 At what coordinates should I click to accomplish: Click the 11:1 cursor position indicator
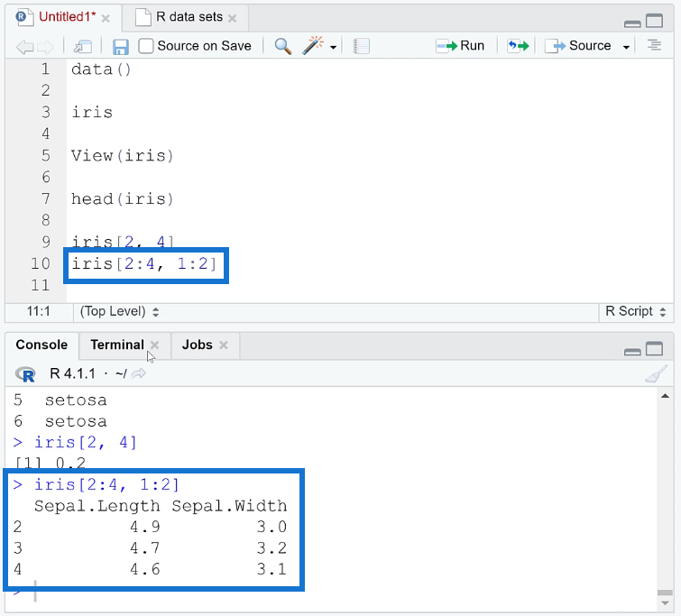[x=38, y=311]
